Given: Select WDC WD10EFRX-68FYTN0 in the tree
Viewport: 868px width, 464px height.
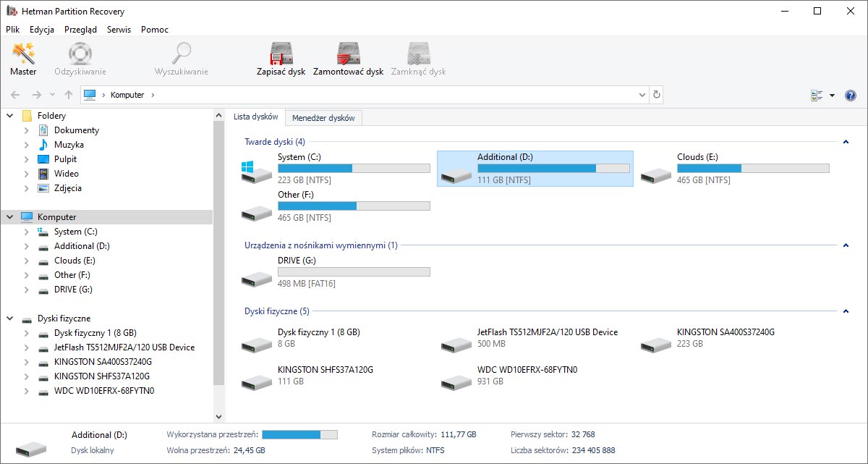Looking at the screenshot, I should coord(104,391).
